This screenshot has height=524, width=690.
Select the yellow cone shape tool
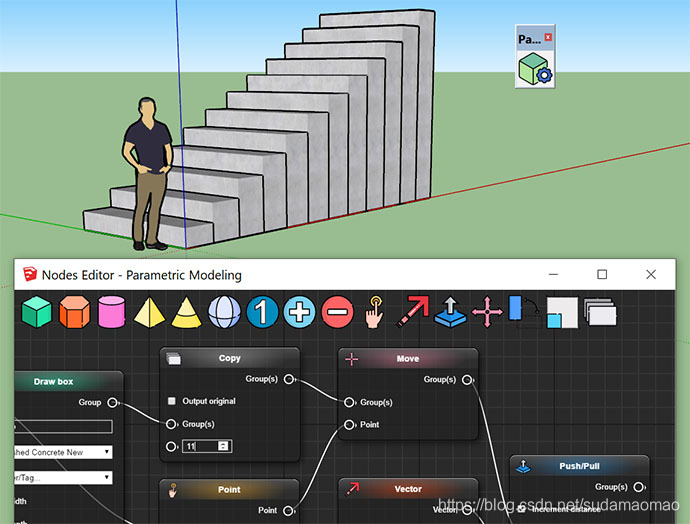click(186, 312)
